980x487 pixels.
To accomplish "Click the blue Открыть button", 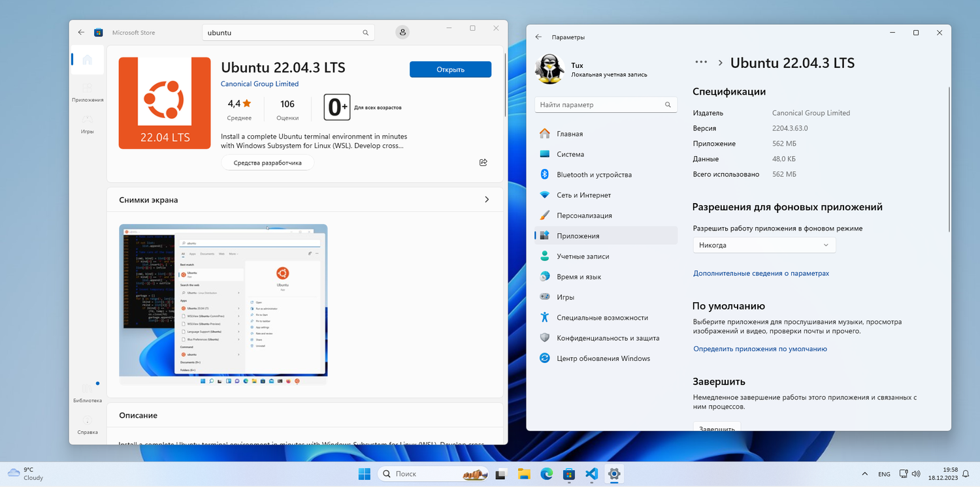I will [450, 70].
